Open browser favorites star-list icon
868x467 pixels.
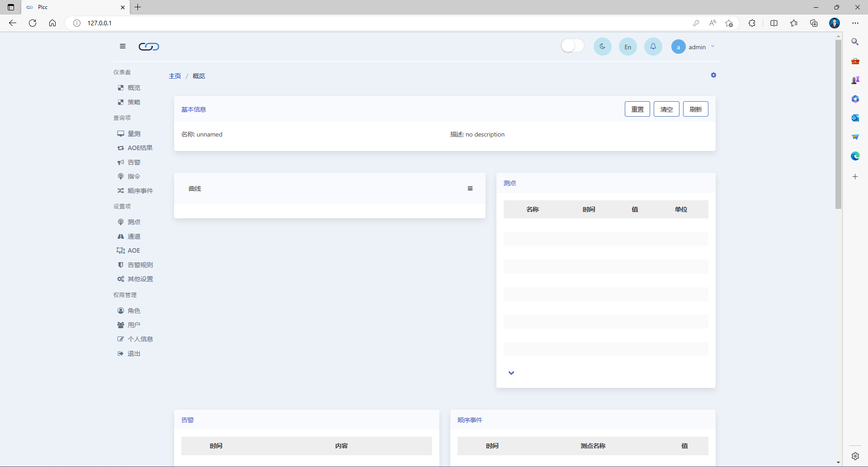tap(794, 23)
